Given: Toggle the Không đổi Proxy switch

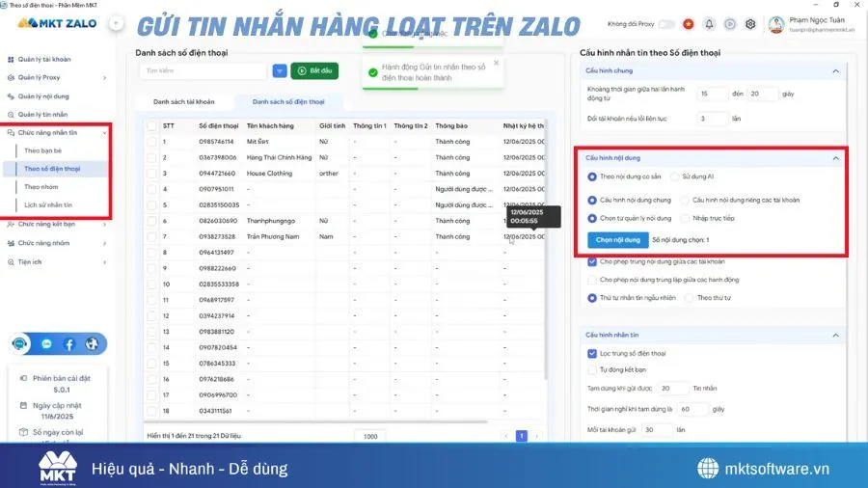Looking at the screenshot, I should (x=666, y=24).
